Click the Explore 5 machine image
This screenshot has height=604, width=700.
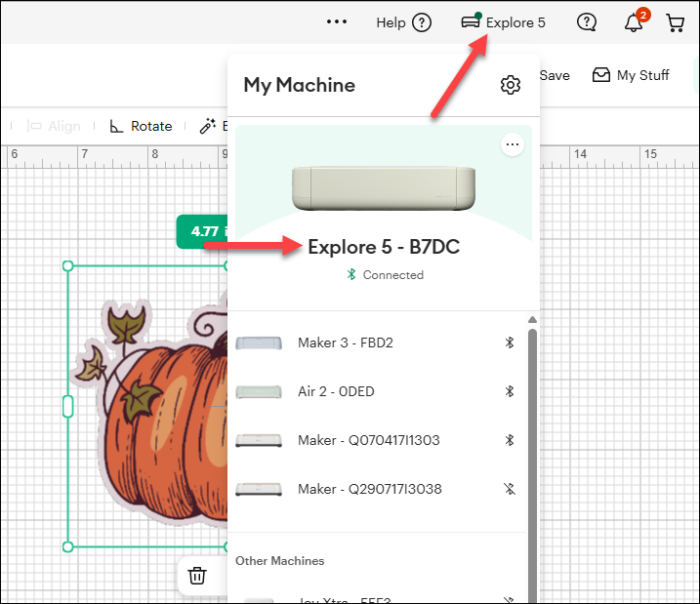click(384, 187)
